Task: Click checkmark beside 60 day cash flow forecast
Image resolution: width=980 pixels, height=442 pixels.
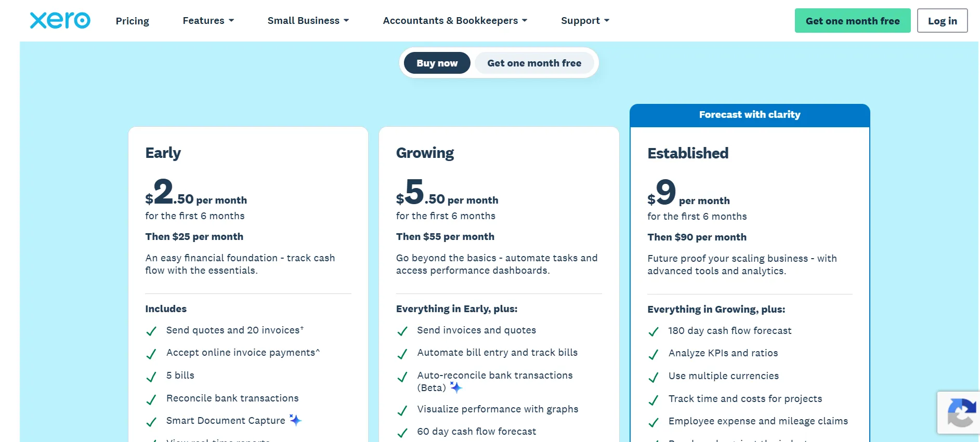Action: pyautogui.click(x=402, y=433)
